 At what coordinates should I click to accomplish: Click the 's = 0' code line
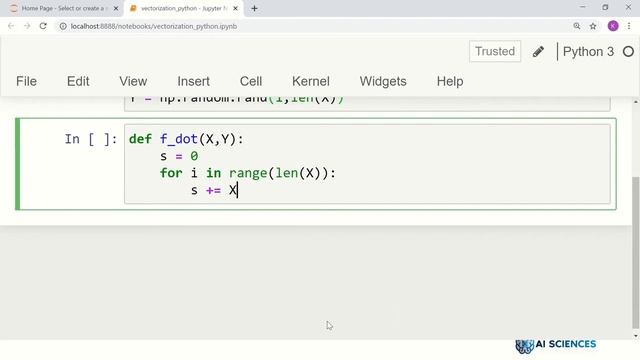click(x=179, y=156)
